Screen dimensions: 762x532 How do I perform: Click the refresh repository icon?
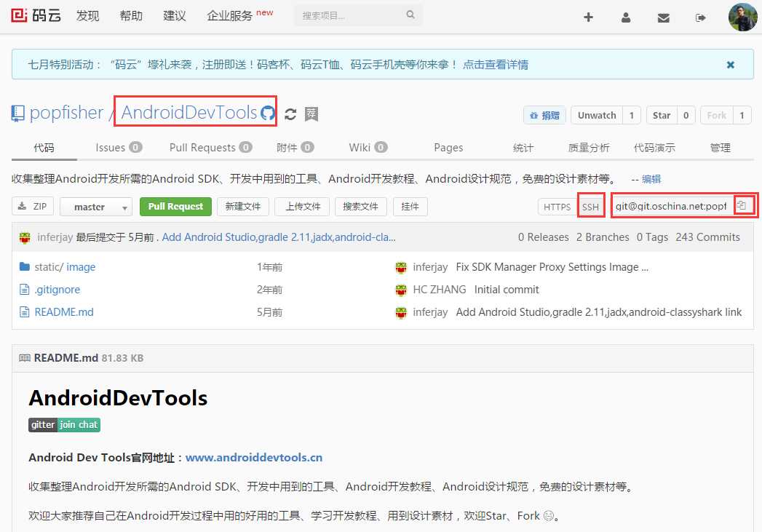point(290,114)
